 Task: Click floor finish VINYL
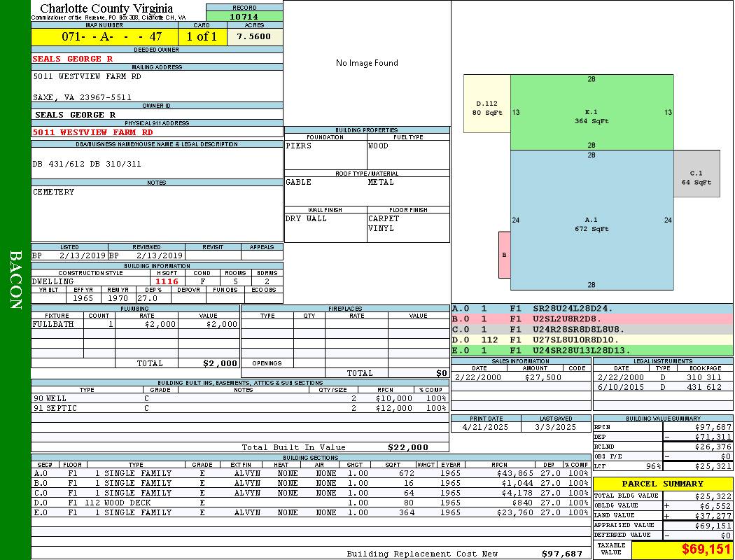pos(381,228)
